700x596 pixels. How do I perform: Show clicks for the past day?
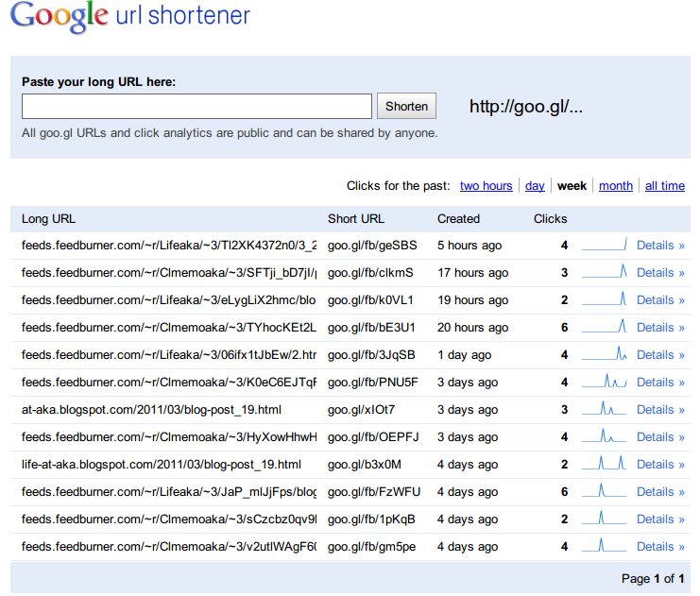click(x=535, y=186)
